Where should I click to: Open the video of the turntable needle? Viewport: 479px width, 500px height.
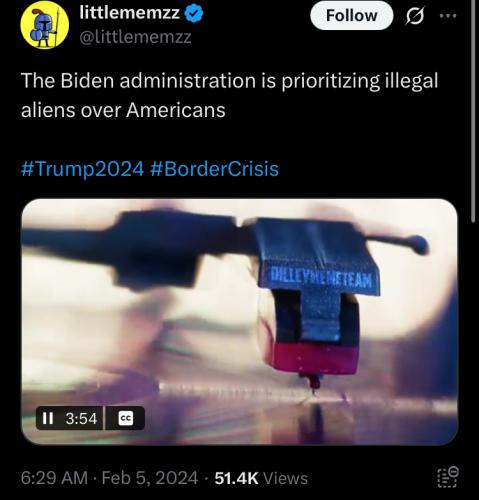coord(239,322)
